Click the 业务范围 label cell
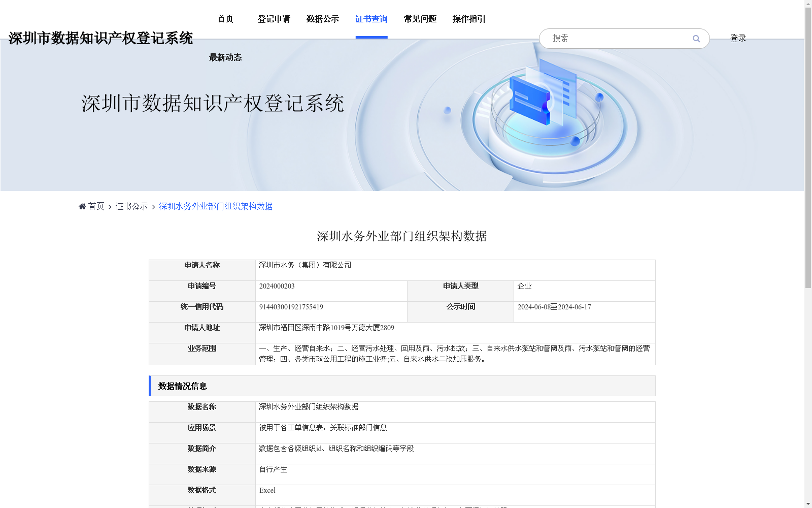The height and width of the screenshot is (508, 812). click(202, 354)
